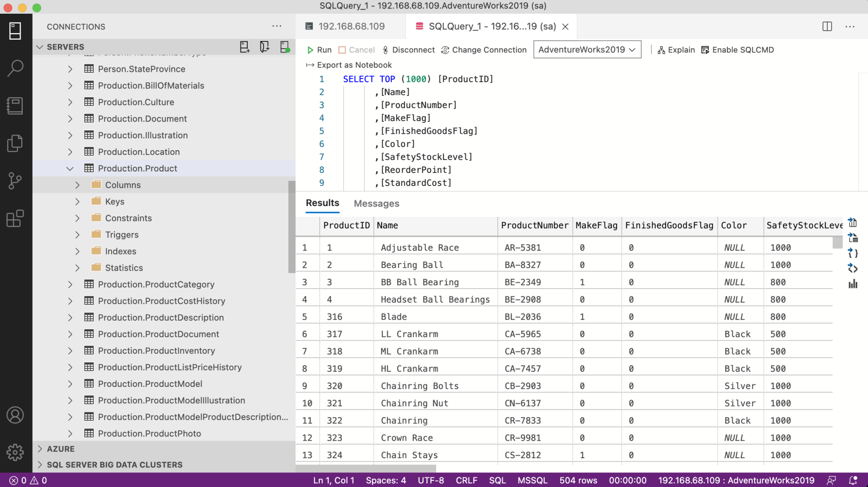Collapse the Production.Product table node
The image size is (868, 487).
[70, 169]
